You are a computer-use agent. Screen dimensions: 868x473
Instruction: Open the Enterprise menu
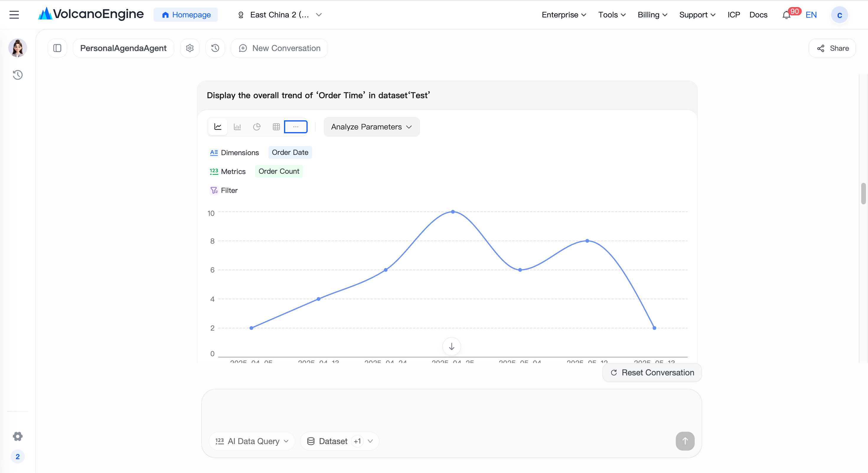point(564,15)
